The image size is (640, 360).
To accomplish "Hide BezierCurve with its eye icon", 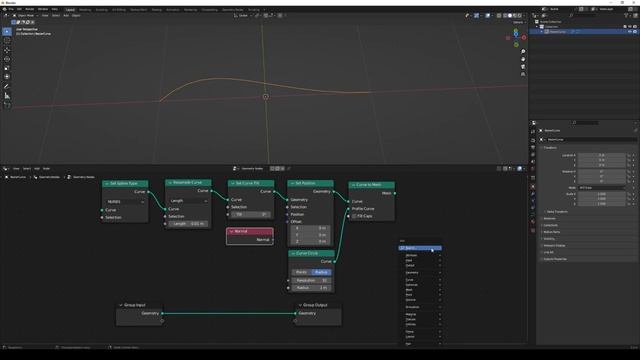I will point(630,31).
